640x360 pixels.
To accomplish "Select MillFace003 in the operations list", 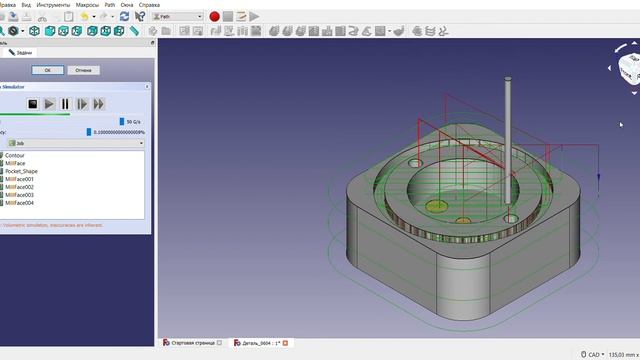I will tap(19, 195).
